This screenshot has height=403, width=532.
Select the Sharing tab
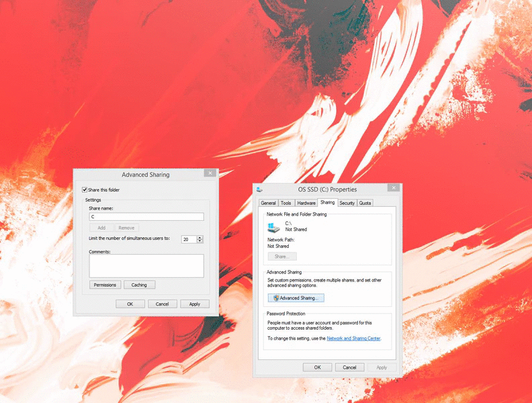tap(327, 202)
